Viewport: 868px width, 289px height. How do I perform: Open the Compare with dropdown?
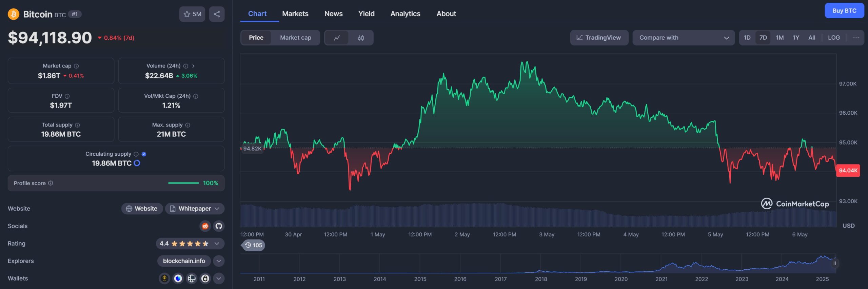[x=684, y=38]
